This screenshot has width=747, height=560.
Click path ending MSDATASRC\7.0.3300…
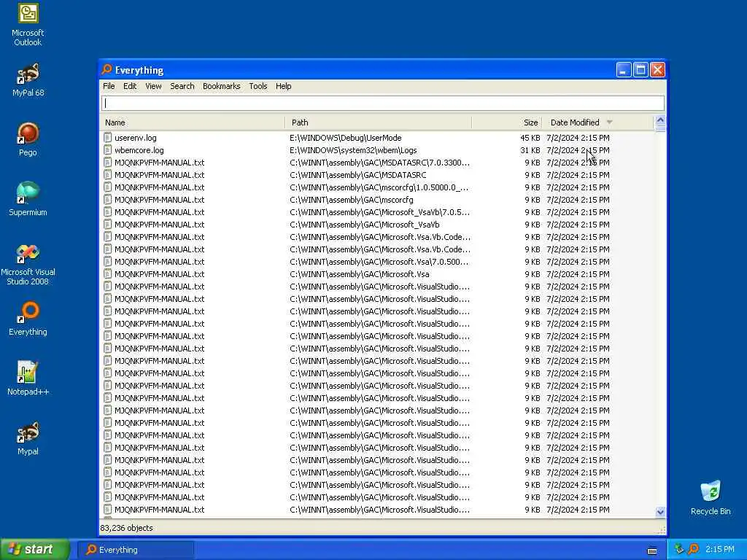tap(379, 163)
